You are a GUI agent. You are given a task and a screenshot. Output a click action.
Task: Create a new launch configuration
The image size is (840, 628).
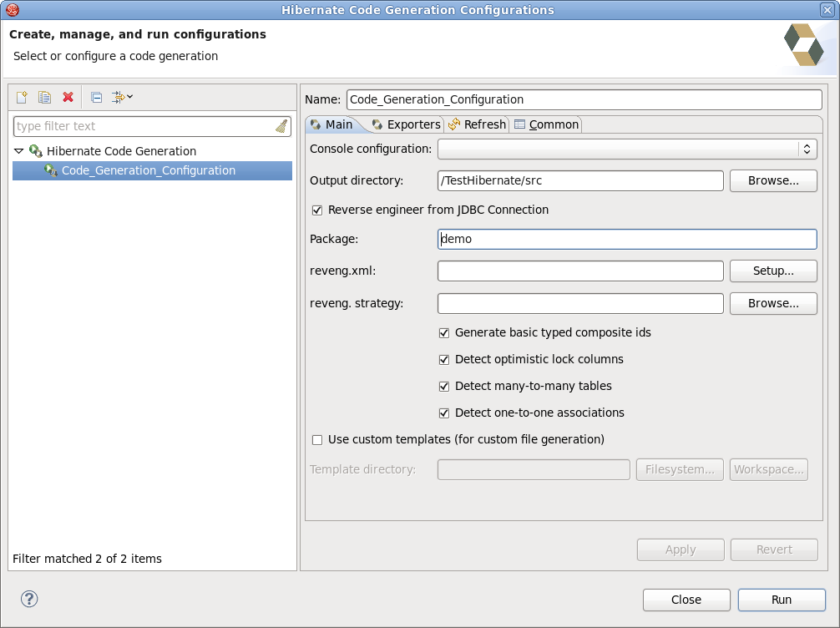(x=22, y=97)
